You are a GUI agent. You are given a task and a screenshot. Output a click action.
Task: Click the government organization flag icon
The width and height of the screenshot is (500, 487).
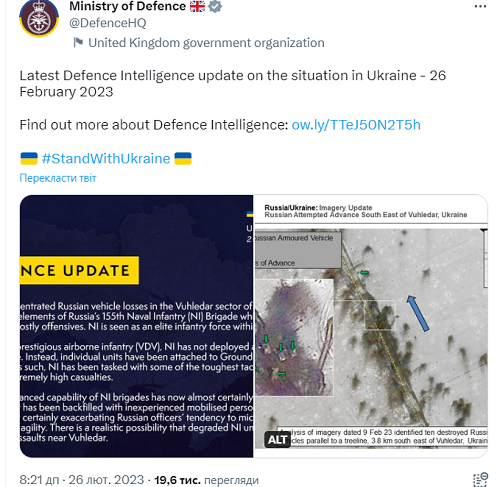pos(78,43)
